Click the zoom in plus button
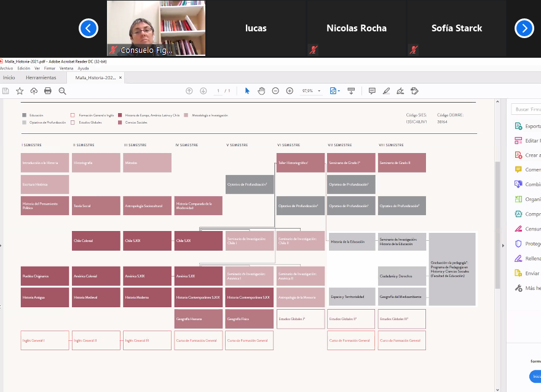Image resolution: width=541 pixels, height=392 pixels. coord(290,91)
